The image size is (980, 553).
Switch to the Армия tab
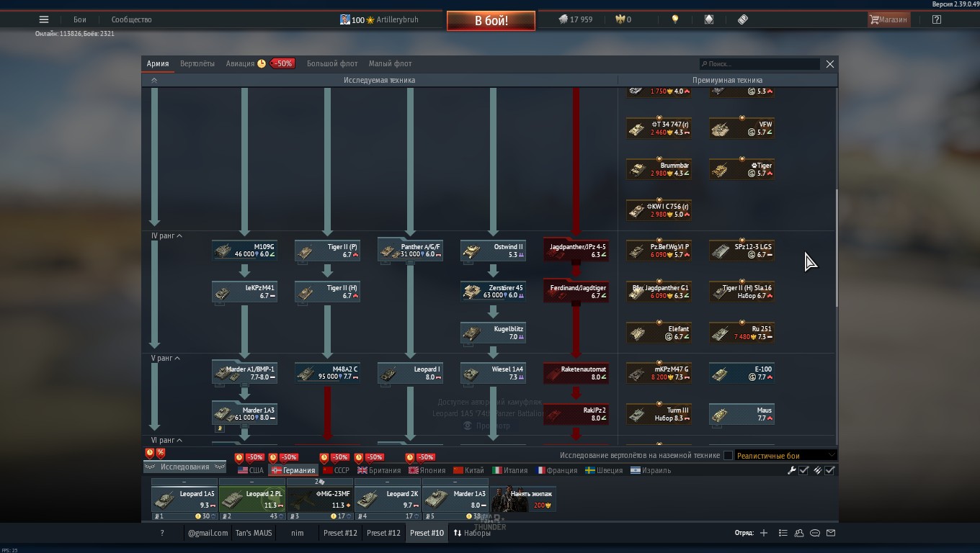pyautogui.click(x=158, y=63)
